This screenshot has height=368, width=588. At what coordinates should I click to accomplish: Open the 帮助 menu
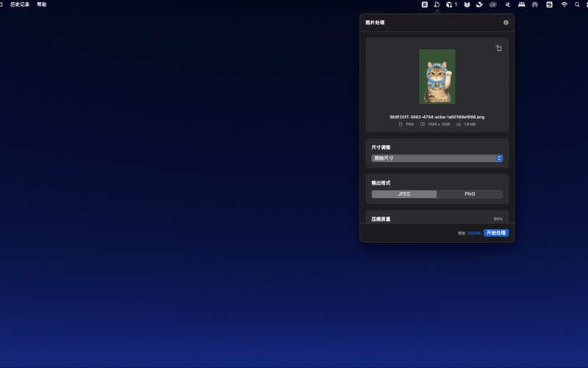coord(42,4)
